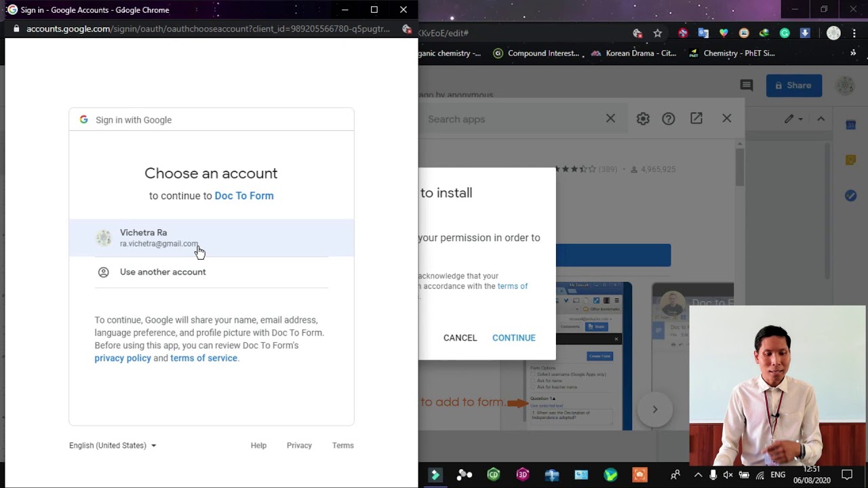Open the Doc To Form link

(x=244, y=196)
